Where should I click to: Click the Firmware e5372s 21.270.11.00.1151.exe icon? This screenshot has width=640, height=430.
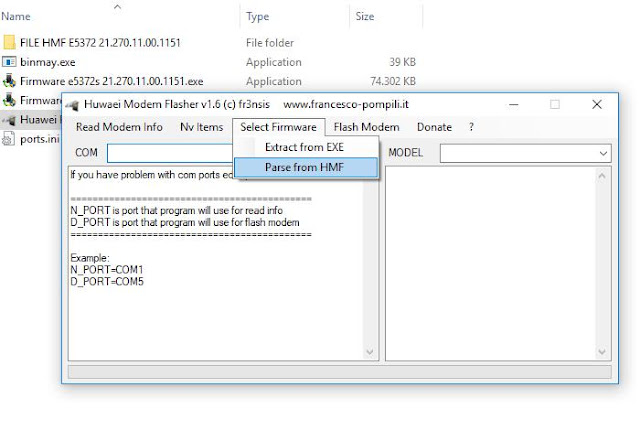point(9,81)
